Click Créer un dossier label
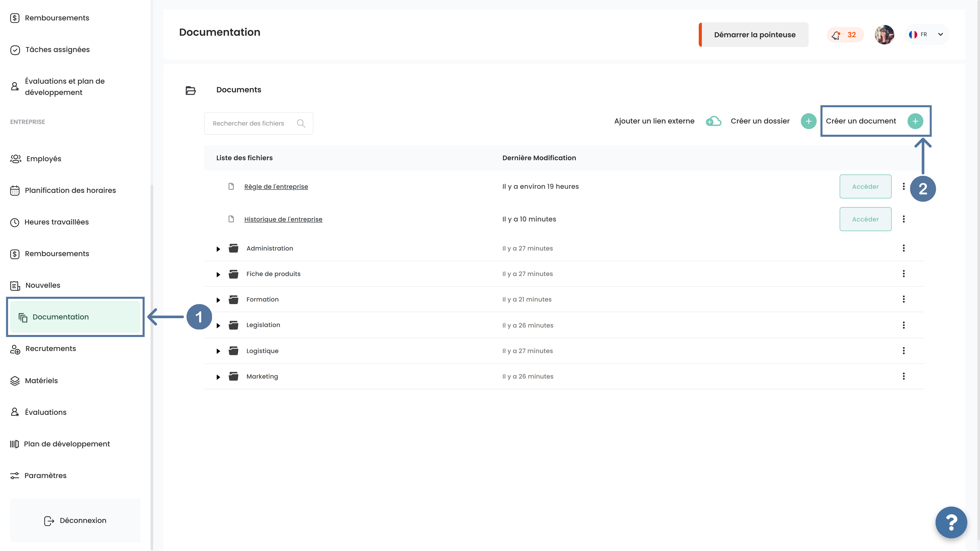 point(760,121)
